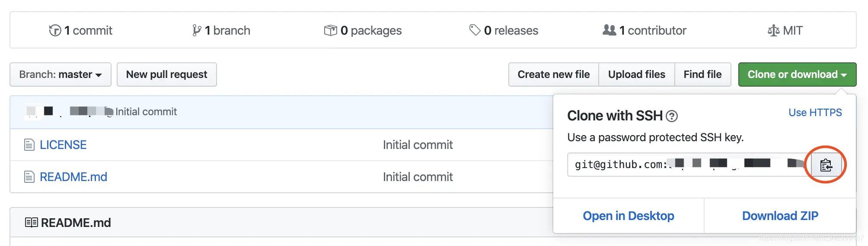This screenshot has width=868, height=246.
Task: Expand the Branch: master dropdown
Action: (x=61, y=74)
